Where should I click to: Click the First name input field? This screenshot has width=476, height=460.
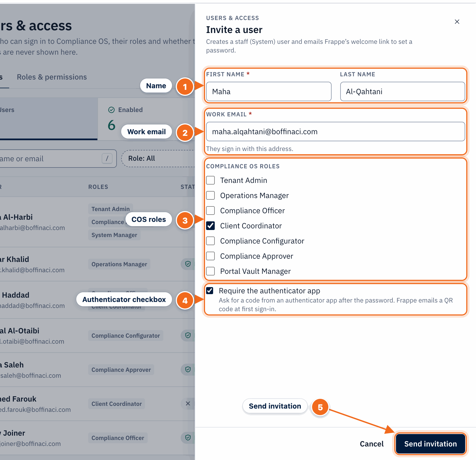[x=269, y=91]
